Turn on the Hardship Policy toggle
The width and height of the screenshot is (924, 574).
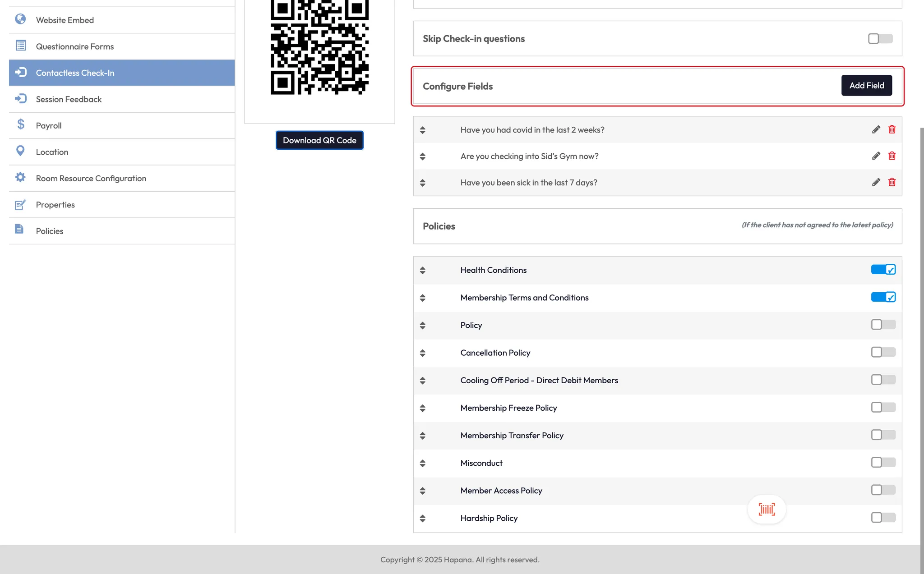[883, 518]
